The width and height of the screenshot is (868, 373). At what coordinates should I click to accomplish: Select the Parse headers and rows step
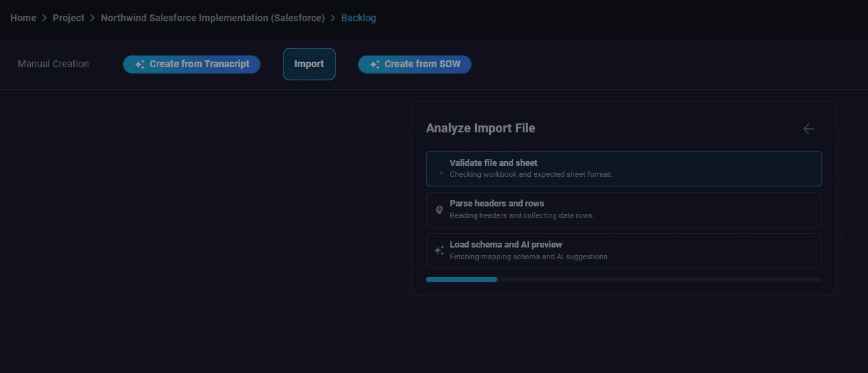tap(624, 210)
